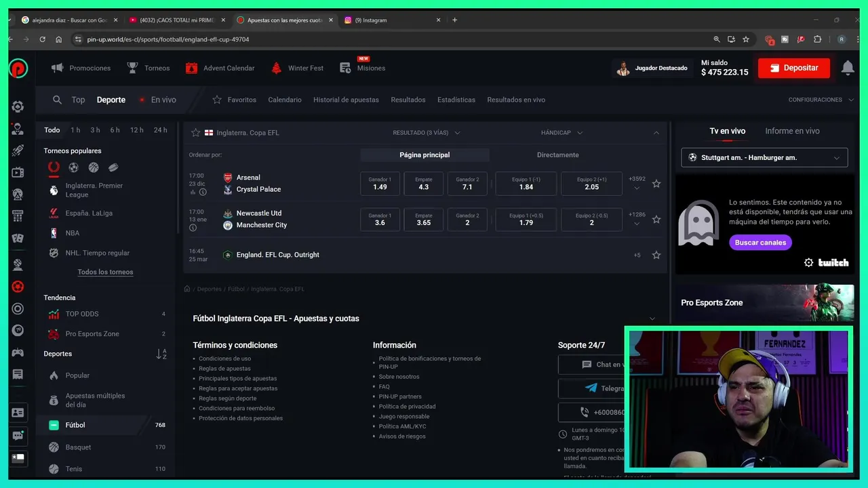This screenshot has height=488, width=868.
Task: Select the 24 h time filter
Action: (x=160, y=130)
